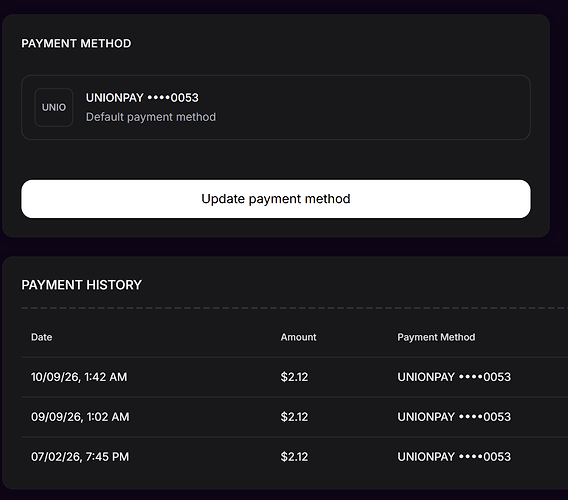Click the Date column header
The image size is (568, 500).
tap(42, 337)
